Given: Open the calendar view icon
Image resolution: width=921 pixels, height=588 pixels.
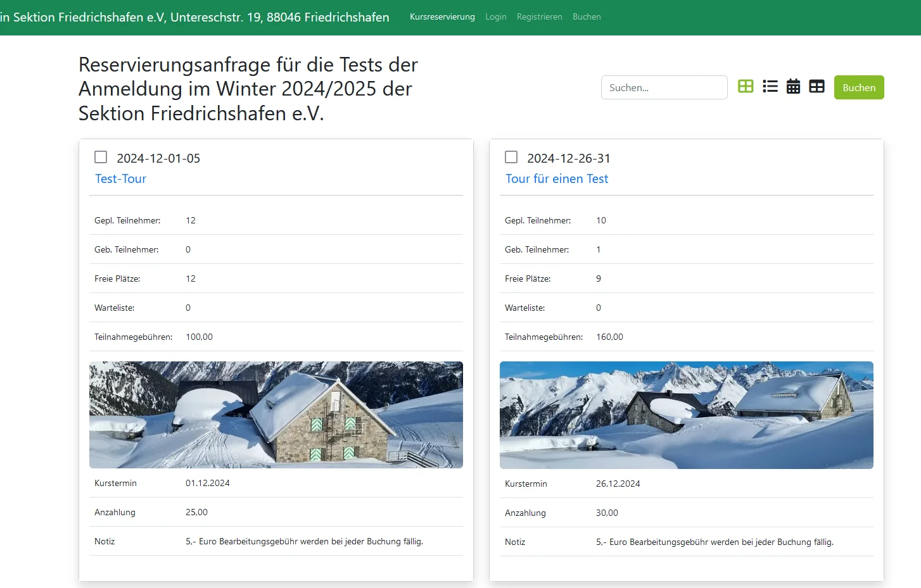Looking at the screenshot, I should [x=793, y=87].
